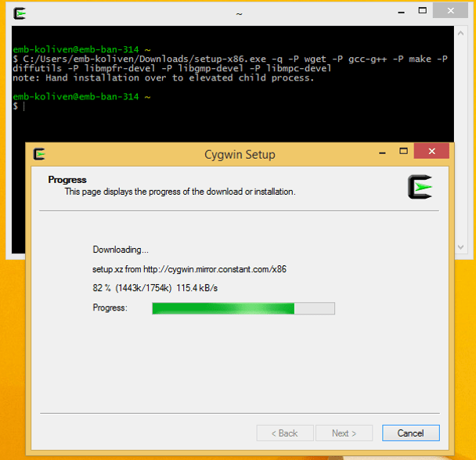The width and height of the screenshot is (476, 460).
Task: Click the large Cygwin logo on Progress page
Action: (x=420, y=187)
